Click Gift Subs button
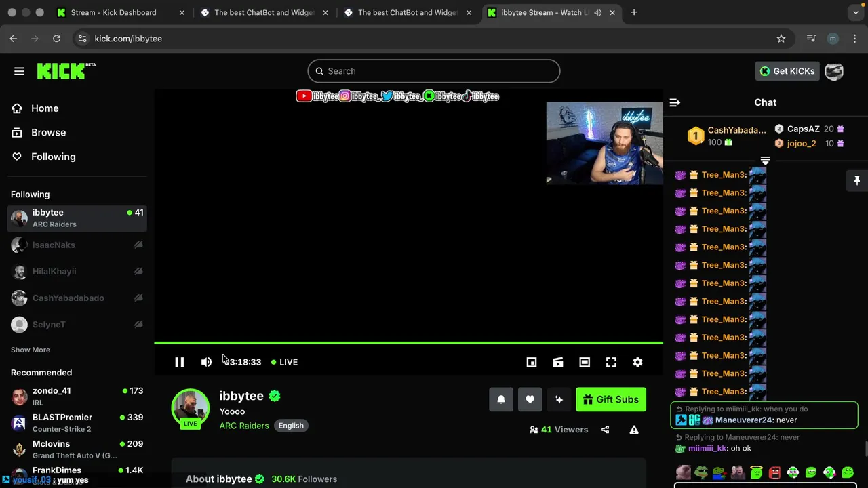Image resolution: width=868 pixels, height=488 pixels. [611, 399]
